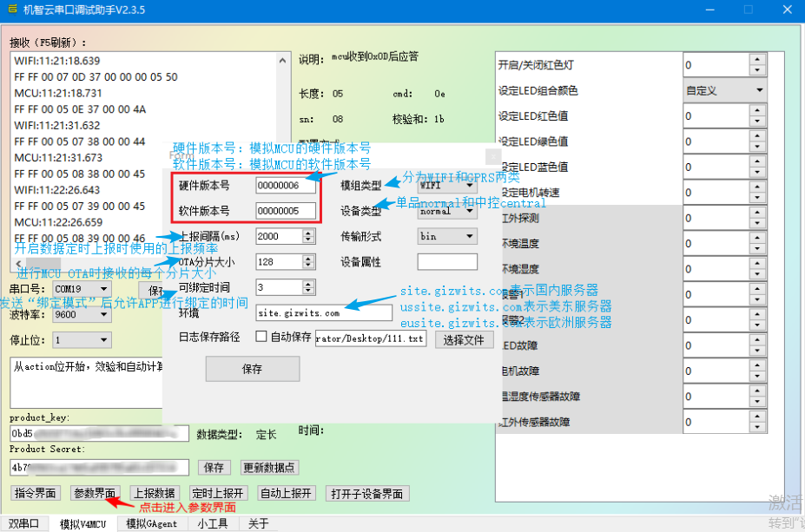Click the 选择文件 button
805x532 pixels.
click(464, 339)
